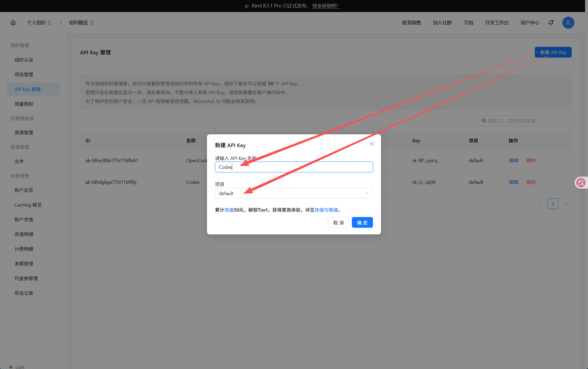
Task: Open the notification bell
Action: click(x=551, y=23)
